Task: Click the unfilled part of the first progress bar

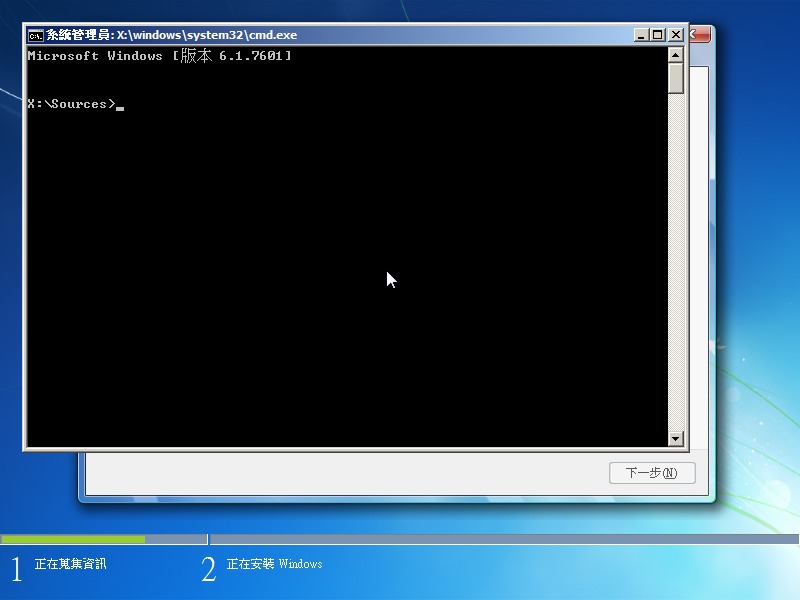Action: (176, 539)
